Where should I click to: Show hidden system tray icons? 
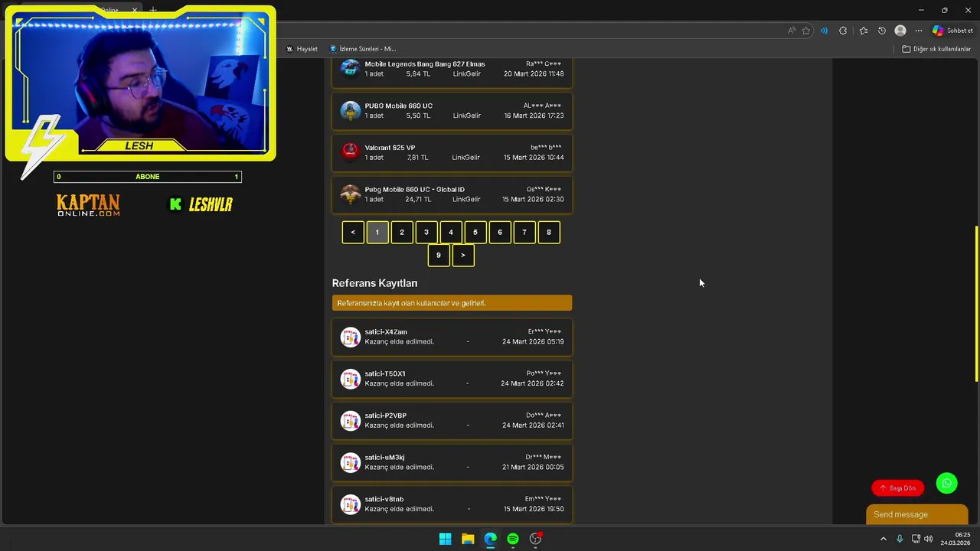tap(883, 539)
